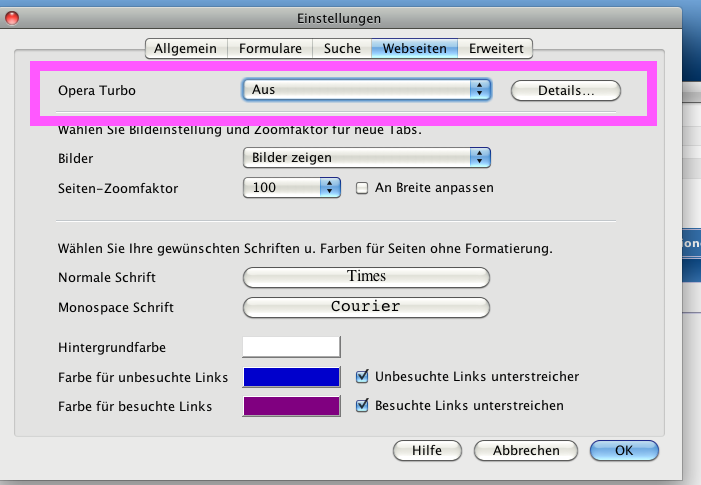701x485 pixels.
Task: Click the Times font button for Normale Schrift
Action: 366,278
